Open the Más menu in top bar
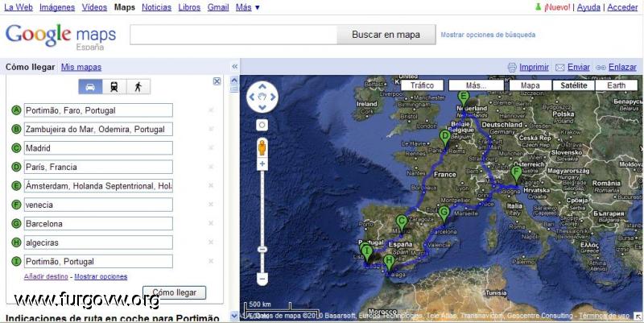This screenshot has height=323, width=644. [248, 7]
